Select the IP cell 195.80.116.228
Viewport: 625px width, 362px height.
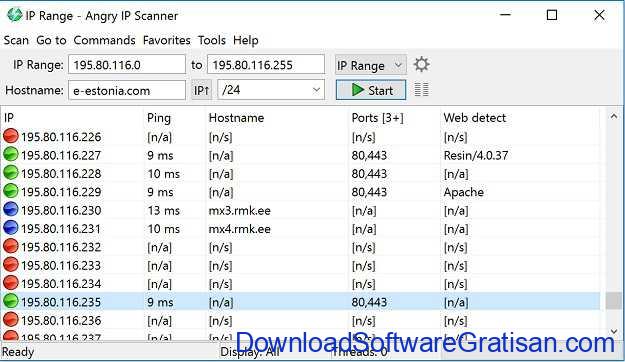click(61, 173)
